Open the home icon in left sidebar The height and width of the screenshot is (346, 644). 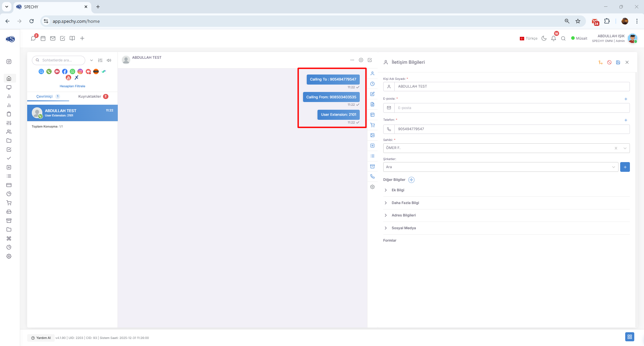9,79
